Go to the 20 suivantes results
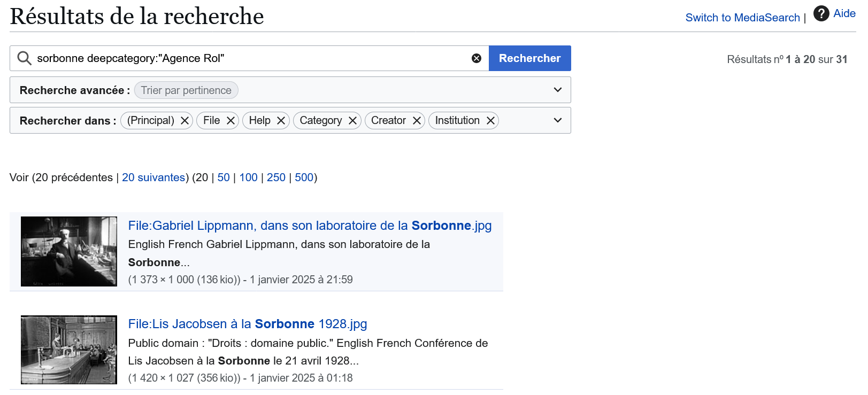This screenshot has height=395, width=868. 153,177
